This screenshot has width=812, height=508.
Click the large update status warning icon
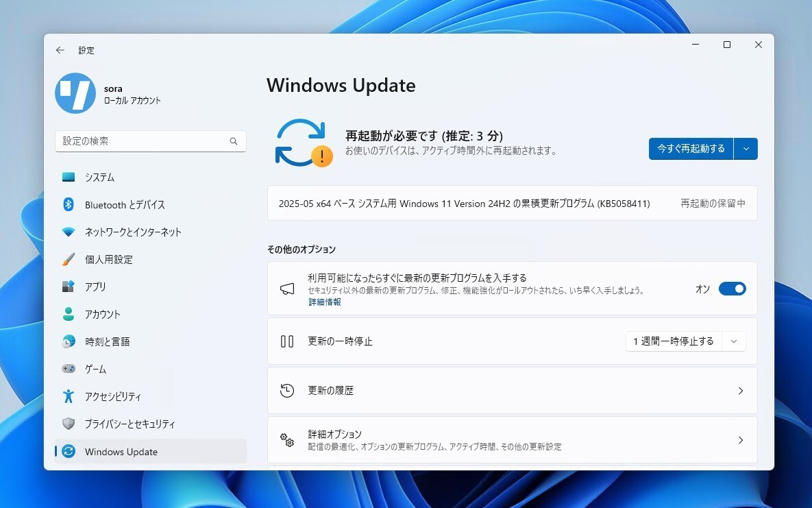coord(304,143)
